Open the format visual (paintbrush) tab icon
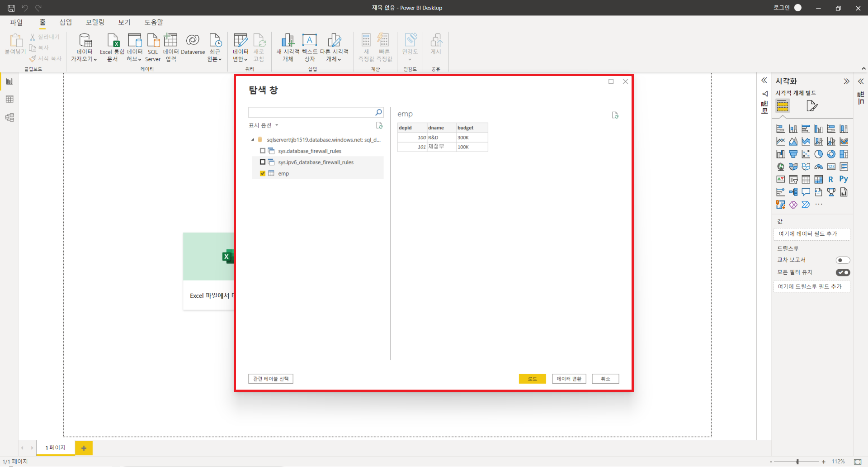The height and width of the screenshot is (467, 868). click(812, 106)
